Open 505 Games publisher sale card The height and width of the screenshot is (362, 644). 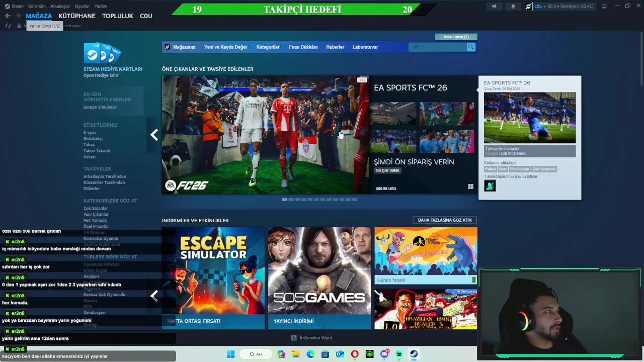[x=319, y=278]
